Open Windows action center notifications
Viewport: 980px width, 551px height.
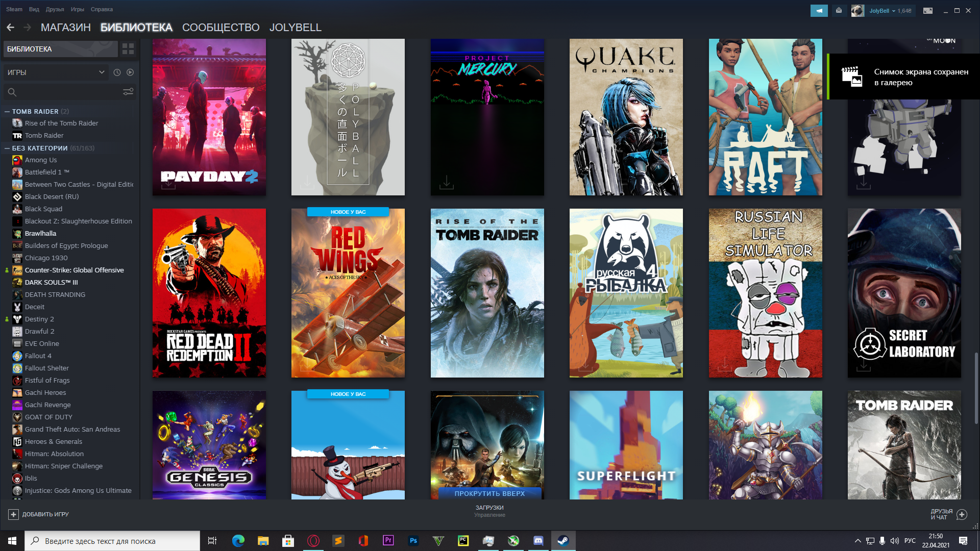tap(963, 541)
